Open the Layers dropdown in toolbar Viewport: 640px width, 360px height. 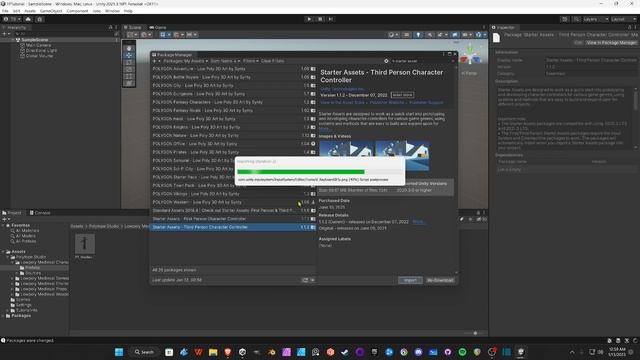[596, 19]
